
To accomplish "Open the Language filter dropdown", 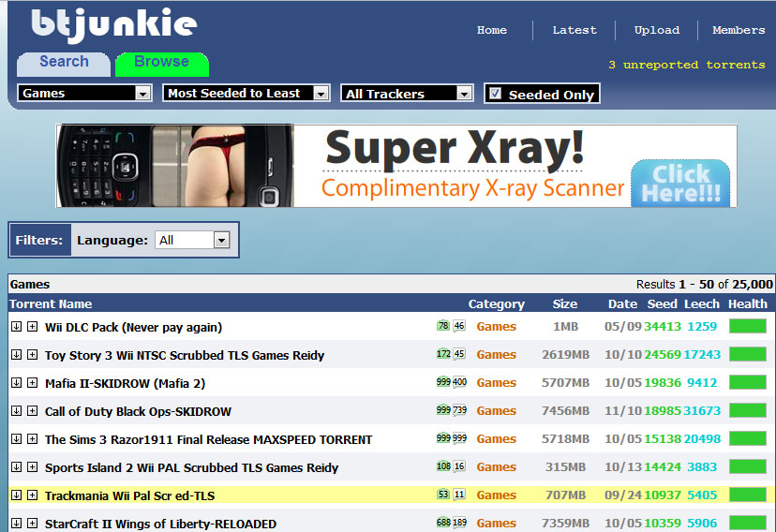I will 192,241.
